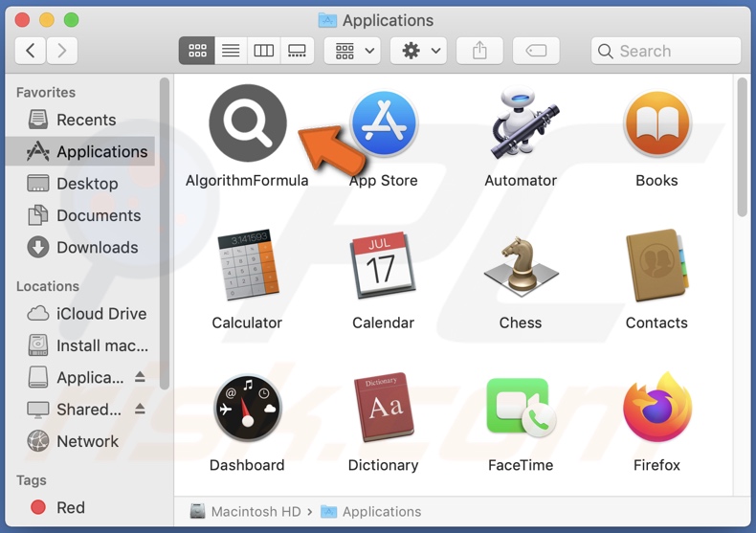The height and width of the screenshot is (533, 756).
Task: Click the Dashboard app icon
Action: point(247,409)
